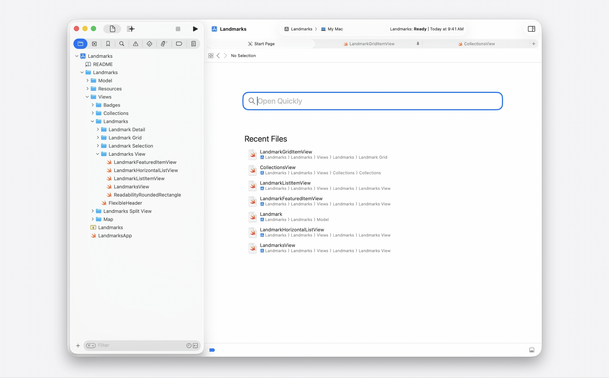Click the blue breakpoint indicator in bottom bar
Image resolution: width=609 pixels, height=378 pixels.
tap(212, 350)
